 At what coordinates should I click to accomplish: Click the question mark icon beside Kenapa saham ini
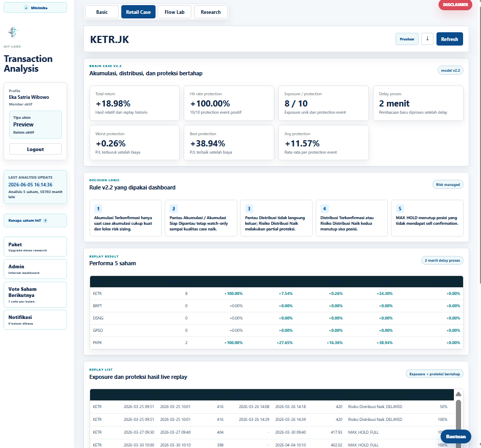coord(45,221)
